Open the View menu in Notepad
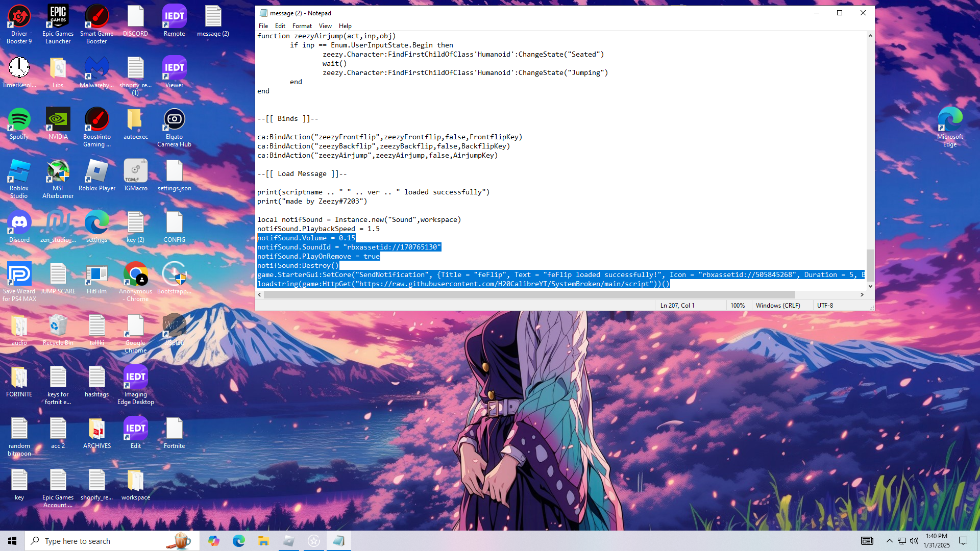Screen dimensions: 980x551 (x=325, y=26)
